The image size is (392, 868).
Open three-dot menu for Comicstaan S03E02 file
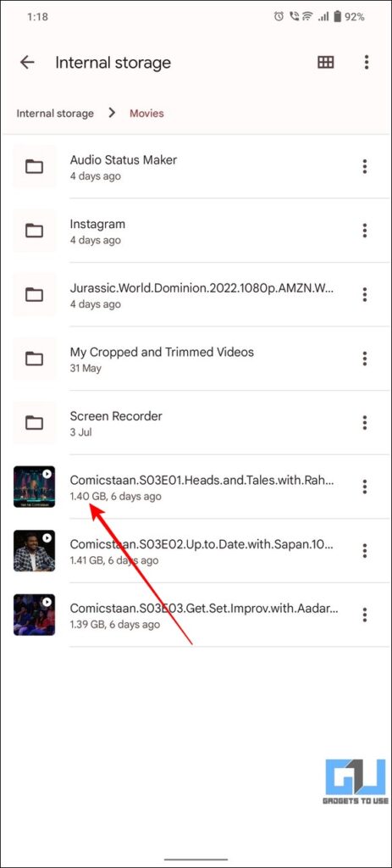point(364,551)
